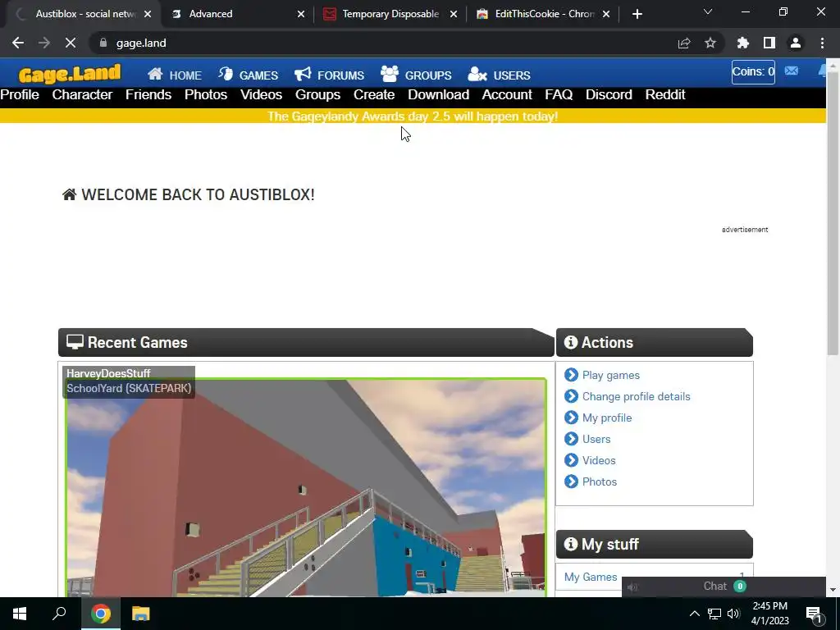Show hidden system tray icons
The image size is (840, 630).
(694, 614)
